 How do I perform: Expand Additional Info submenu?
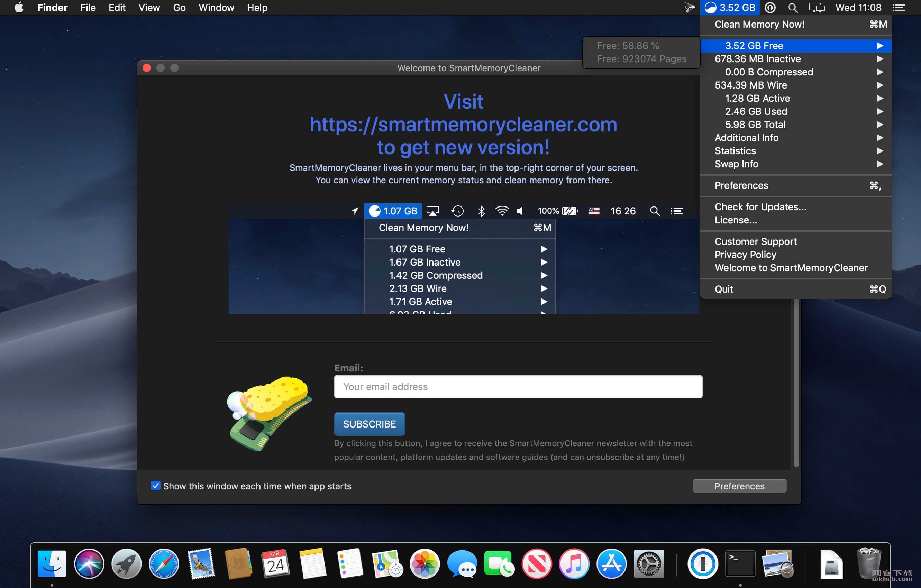pyautogui.click(x=796, y=138)
